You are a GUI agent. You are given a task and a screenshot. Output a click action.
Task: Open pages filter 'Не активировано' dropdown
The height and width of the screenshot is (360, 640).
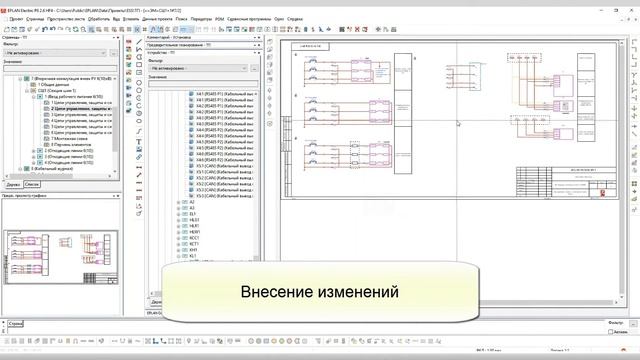pyautogui.click(x=55, y=53)
